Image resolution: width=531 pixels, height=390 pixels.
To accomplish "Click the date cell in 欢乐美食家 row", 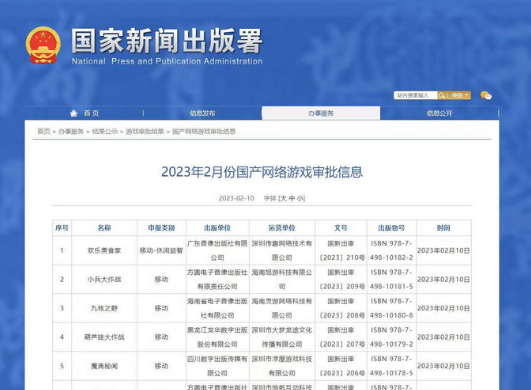I will (443, 251).
